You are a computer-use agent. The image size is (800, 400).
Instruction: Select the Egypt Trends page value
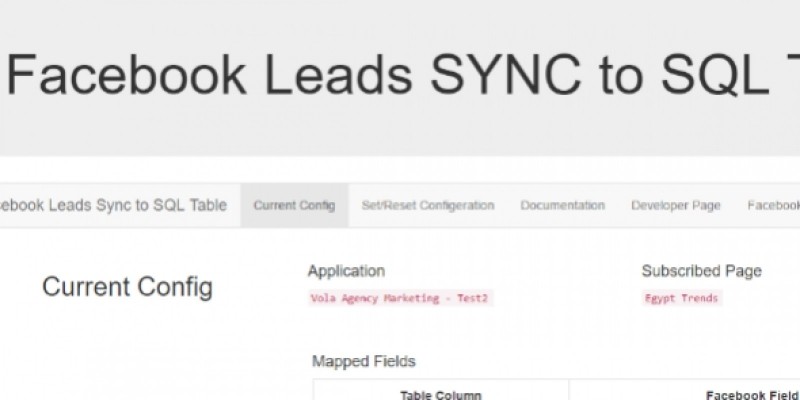point(681,298)
